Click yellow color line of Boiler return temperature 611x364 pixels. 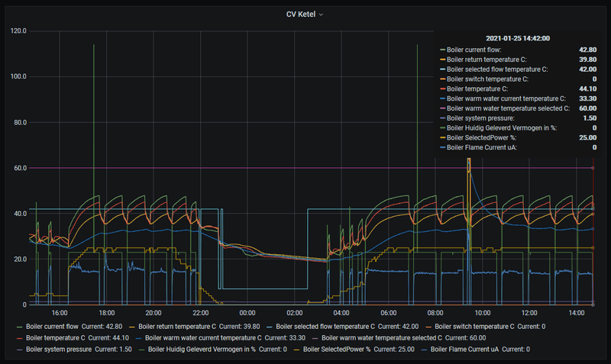coord(132,327)
